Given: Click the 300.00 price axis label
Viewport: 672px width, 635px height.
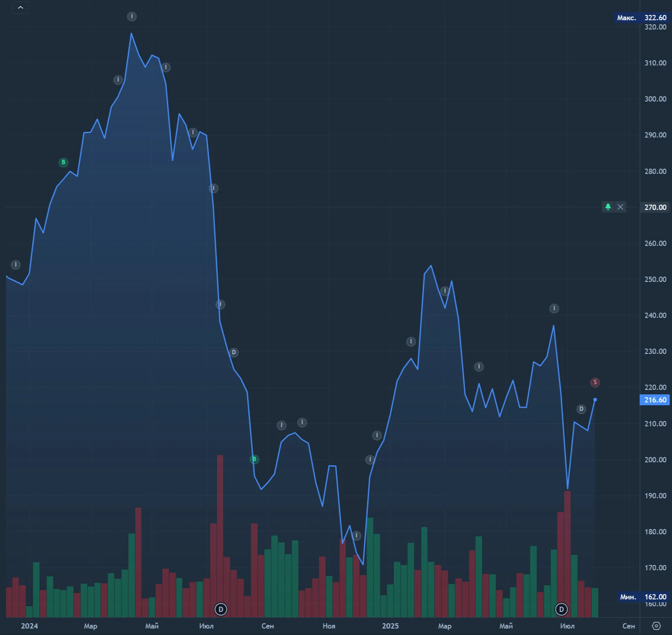Looking at the screenshot, I should [x=655, y=99].
